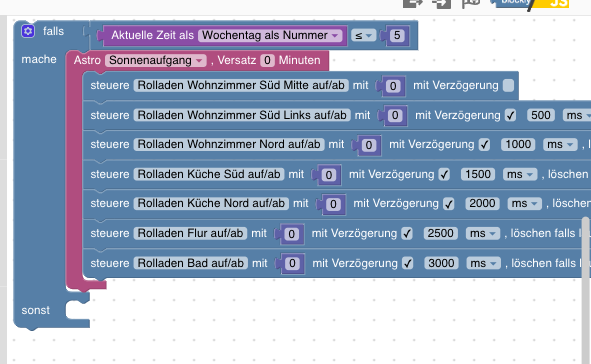Open ms unit dropdown on Rolladen Bad row

(484, 263)
